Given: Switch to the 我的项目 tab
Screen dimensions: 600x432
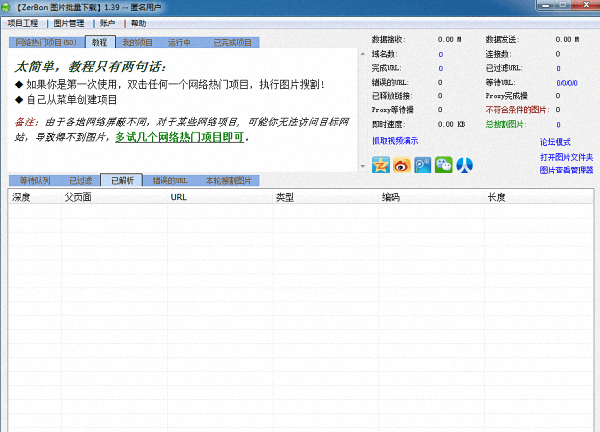Looking at the screenshot, I should click(x=137, y=43).
